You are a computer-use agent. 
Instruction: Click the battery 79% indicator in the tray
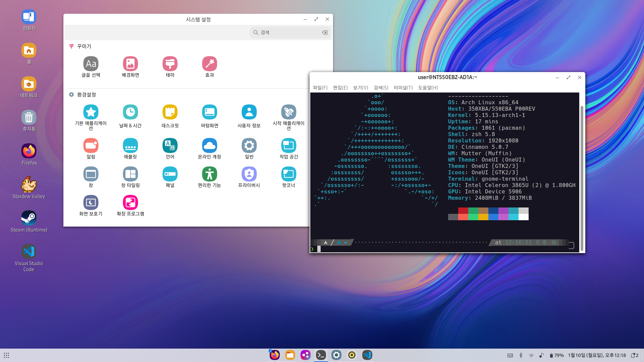click(x=556, y=355)
